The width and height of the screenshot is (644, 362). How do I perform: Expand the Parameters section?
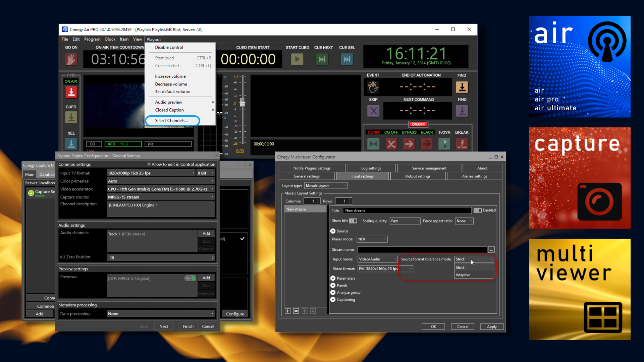point(333,278)
